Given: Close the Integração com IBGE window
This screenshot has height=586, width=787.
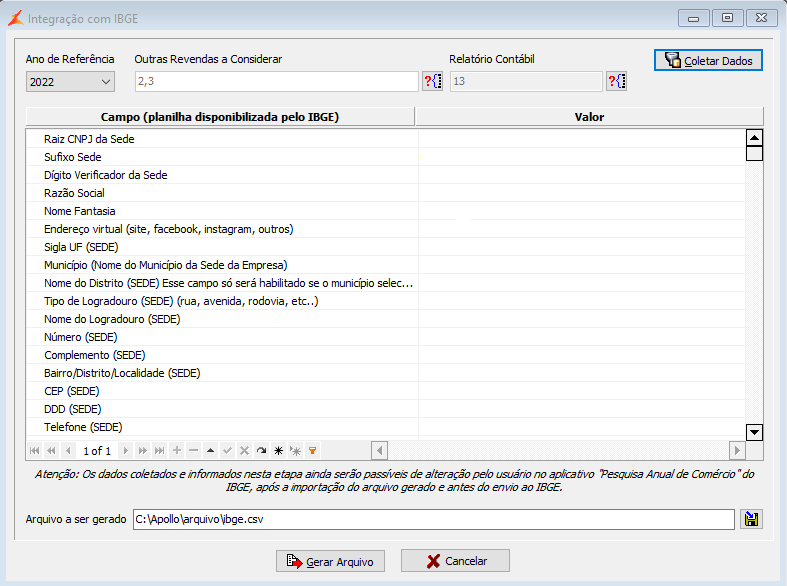Looking at the screenshot, I should pos(761,18).
